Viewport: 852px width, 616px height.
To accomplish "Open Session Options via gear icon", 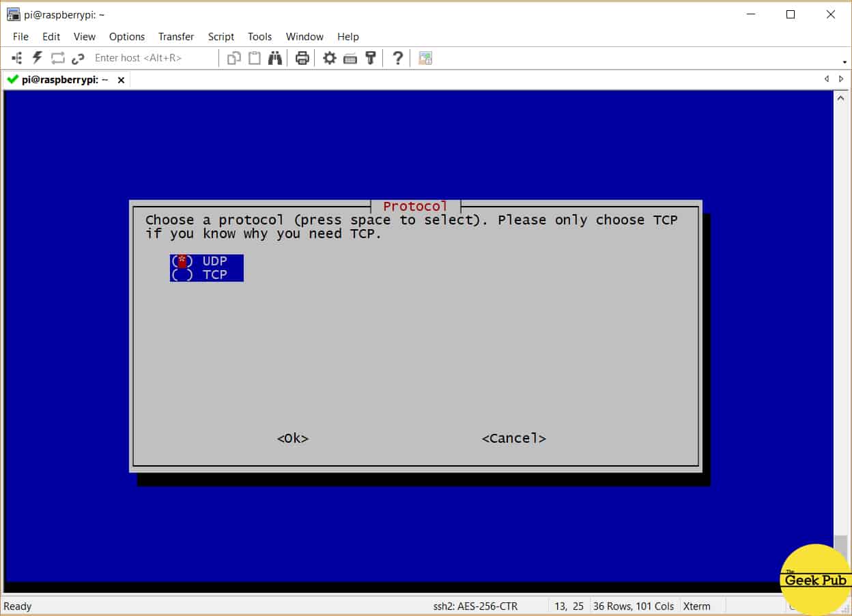I will click(x=330, y=58).
